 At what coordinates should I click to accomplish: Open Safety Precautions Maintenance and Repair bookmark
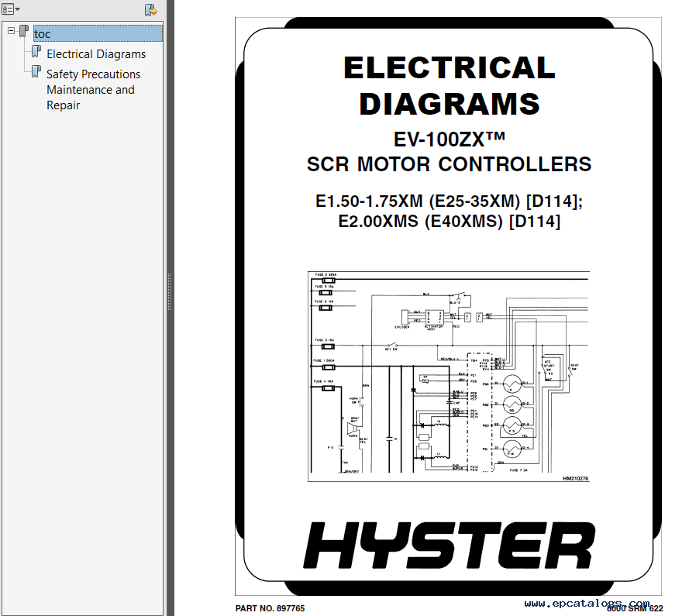[94, 90]
